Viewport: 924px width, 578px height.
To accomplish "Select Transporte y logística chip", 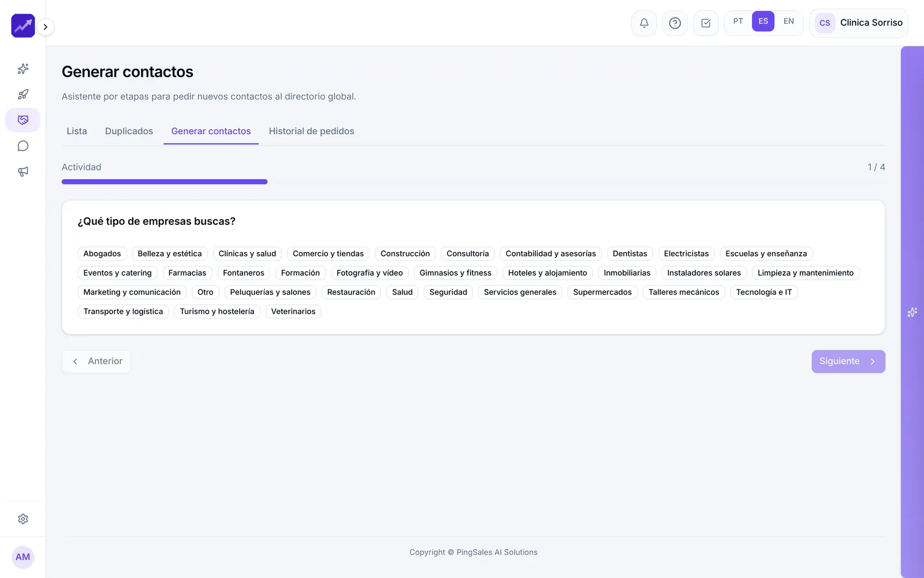I will [x=123, y=312].
